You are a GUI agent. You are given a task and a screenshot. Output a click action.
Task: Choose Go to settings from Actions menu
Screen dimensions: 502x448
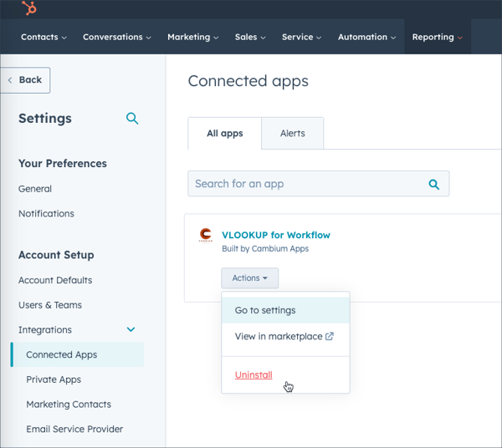point(285,310)
